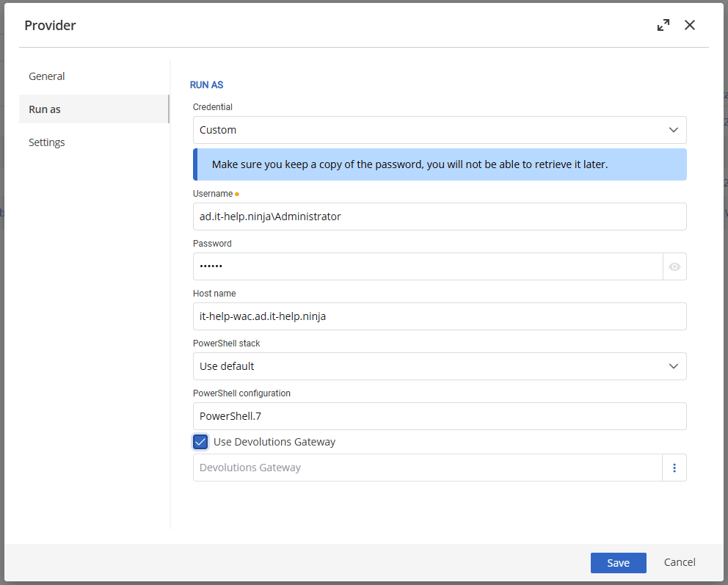Select the Run as tab

pyautogui.click(x=45, y=109)
